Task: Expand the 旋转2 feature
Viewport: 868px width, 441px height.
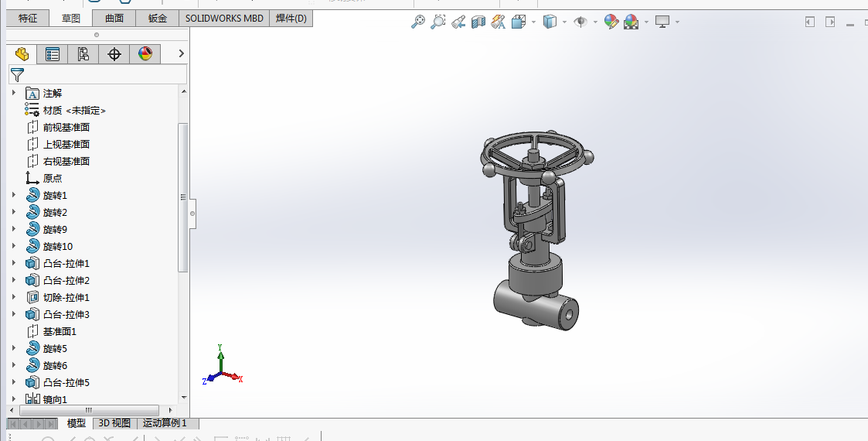Action: [x=14, y=212]
